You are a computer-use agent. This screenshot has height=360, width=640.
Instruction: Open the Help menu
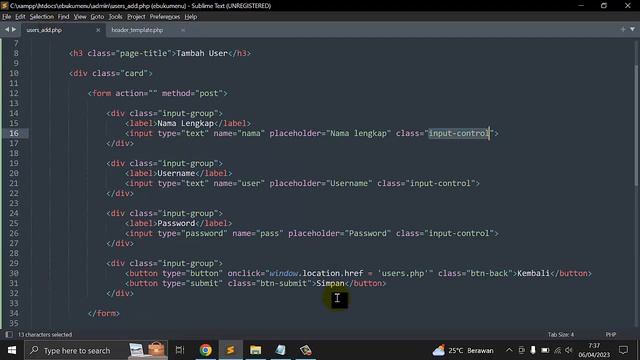[191, 17]
